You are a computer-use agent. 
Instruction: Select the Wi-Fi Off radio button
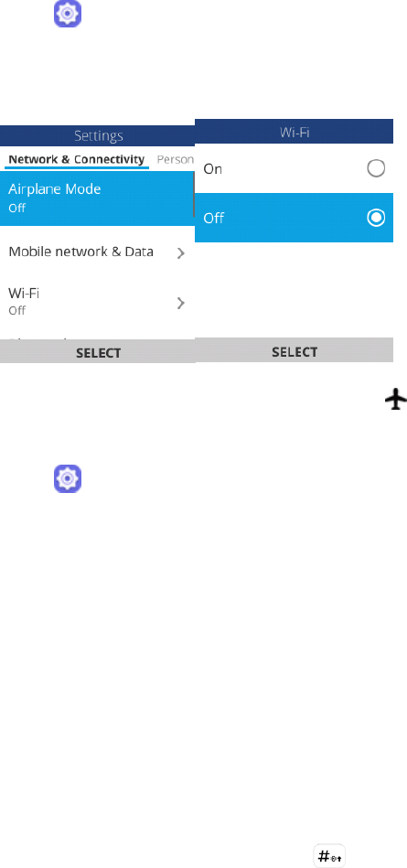point(376,218)
